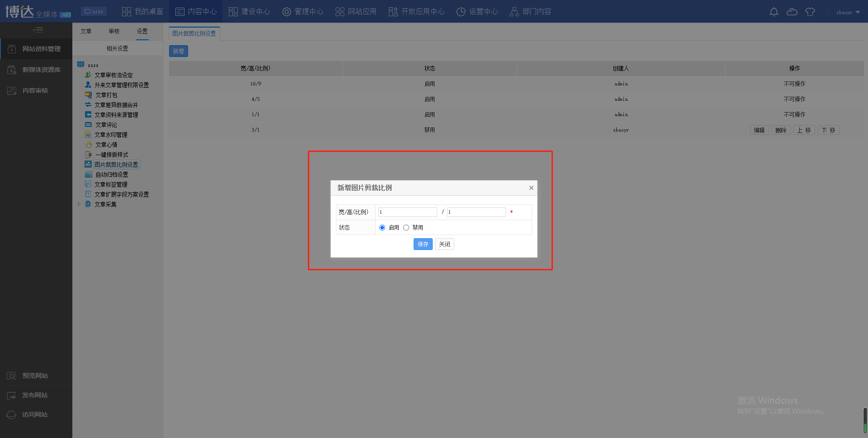Open 外来文章管理权限设置 in the tree
Image resolution: width=868 pixels, height=438 pixels.
tap(121, 85)
